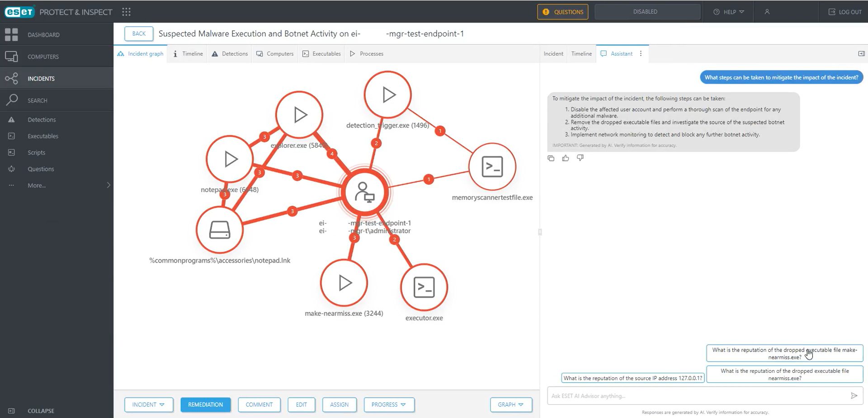The height and width of the screenshot is (418, 868).
Task: Select the notepad.lnk file node
Action: (x=220, y=230)
